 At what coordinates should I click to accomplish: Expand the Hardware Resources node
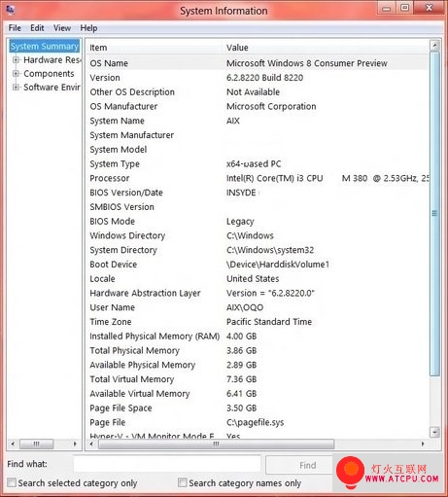pyautogui.click(x=16, y=60)
